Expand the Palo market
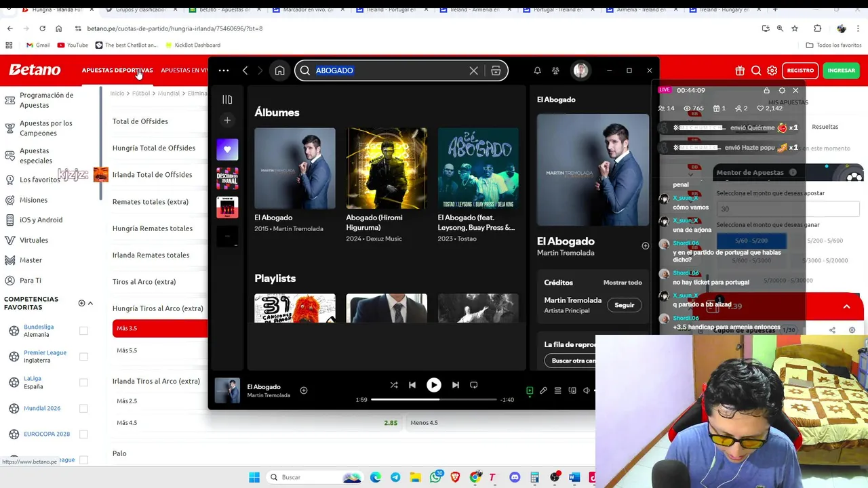 (x=119, y=453)
